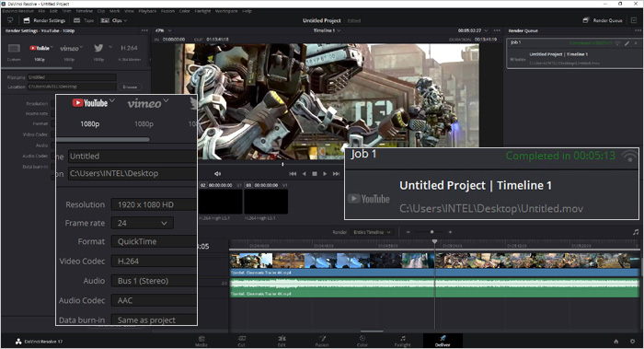Switch to the Cut page
Viewport: 644px width, 349px height.
pos(241,342)
